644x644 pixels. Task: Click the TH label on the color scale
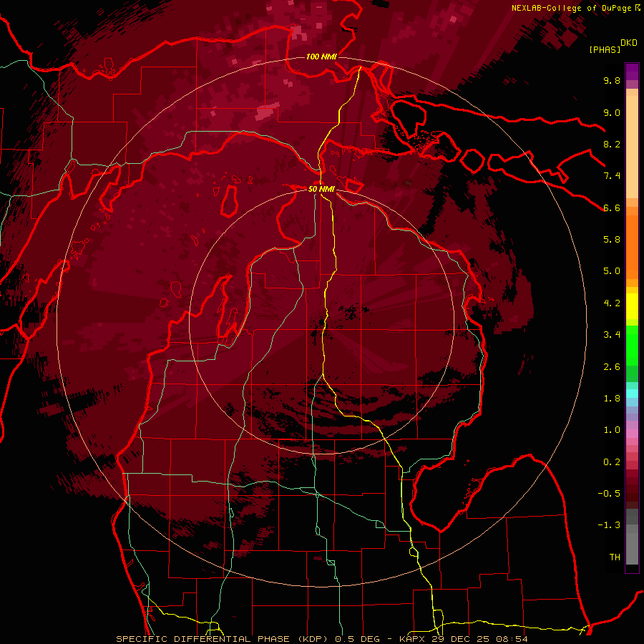tap(615, 557)
